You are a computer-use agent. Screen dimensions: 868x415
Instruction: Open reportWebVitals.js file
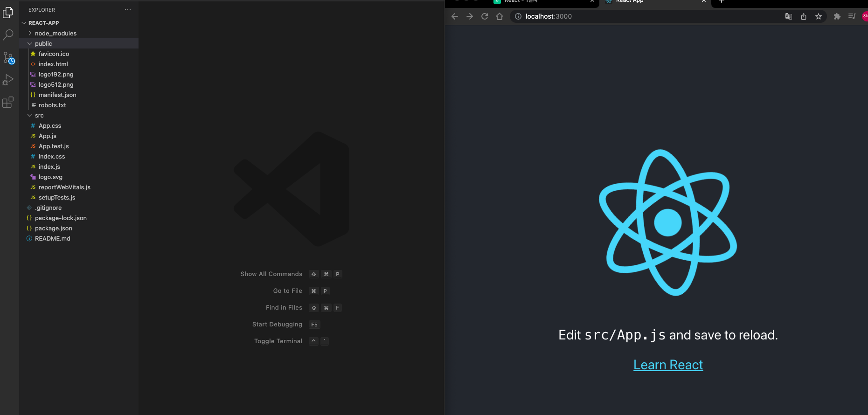[79, 187]
